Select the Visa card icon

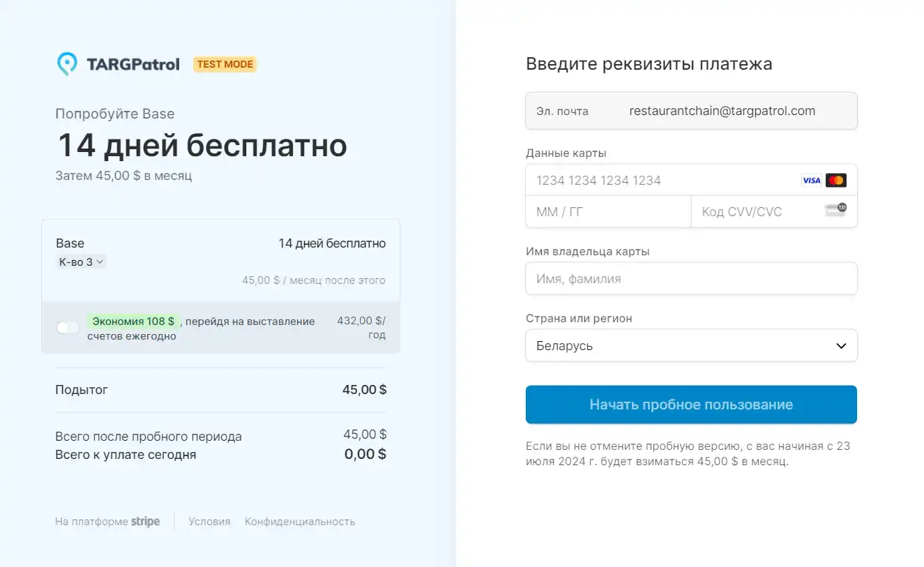(x=810, y=180)
